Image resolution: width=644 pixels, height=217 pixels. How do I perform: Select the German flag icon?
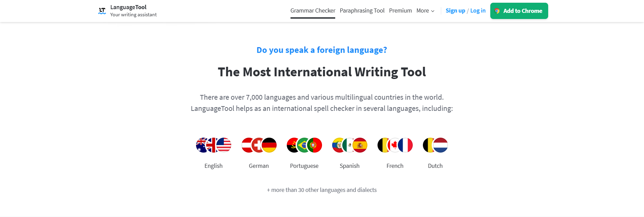pyautogui.click(x=270, y=145)
